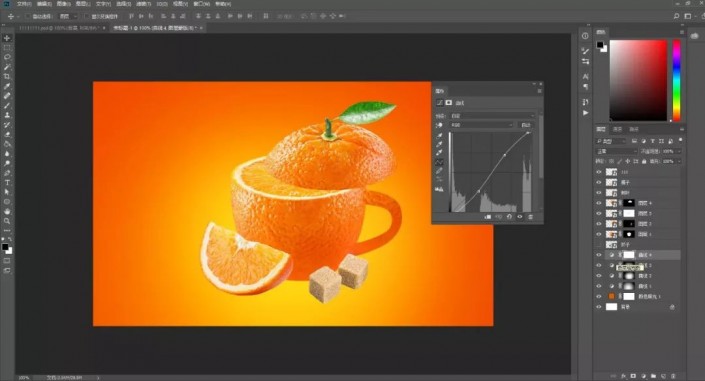Open the auto-select target dropdown in the options bar
705x381 pixels.
tap(69, 16)
